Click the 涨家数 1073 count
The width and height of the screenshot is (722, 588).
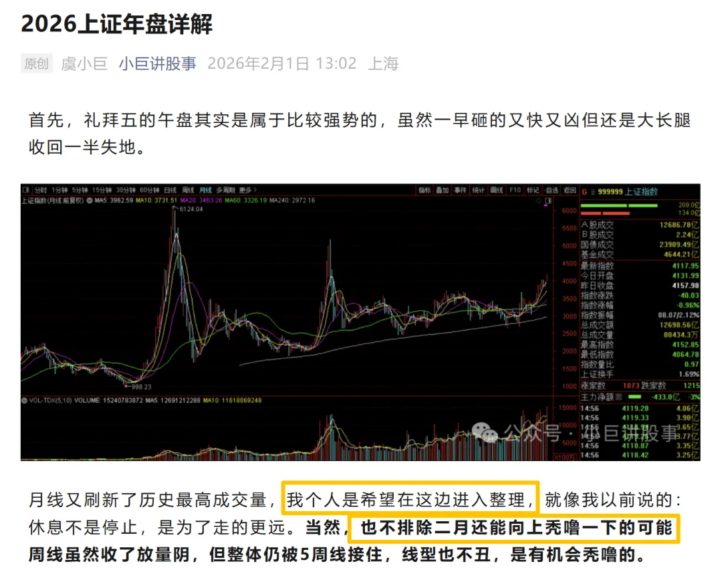pyautogui.click(x=631, y=386)
